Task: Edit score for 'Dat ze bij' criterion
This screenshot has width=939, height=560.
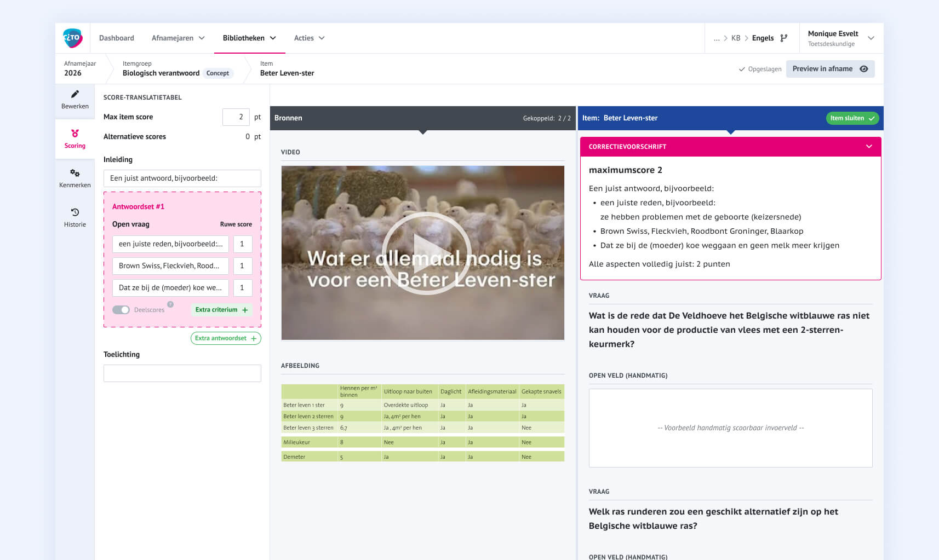Action: click(243, 288)
